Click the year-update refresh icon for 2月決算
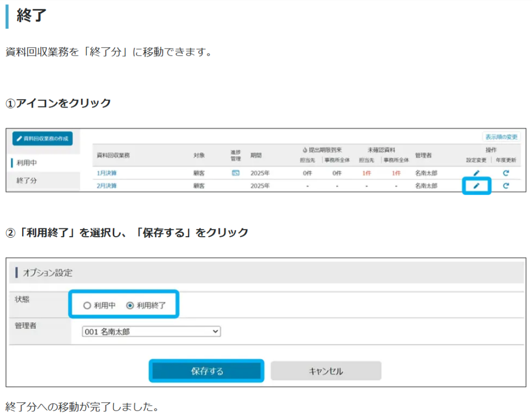 point(506,186)
